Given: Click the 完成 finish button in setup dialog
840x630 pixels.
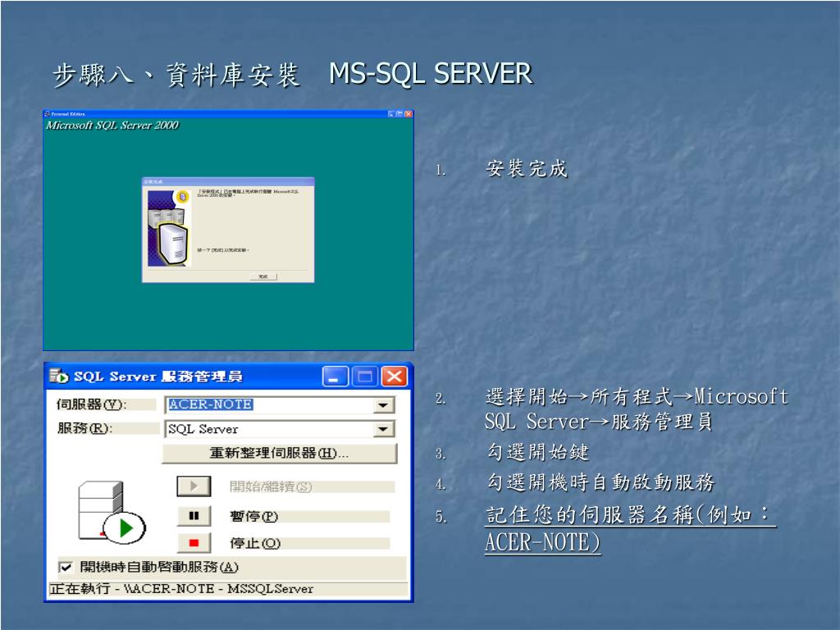Looking at the screenshot, I should click(263, 276).
